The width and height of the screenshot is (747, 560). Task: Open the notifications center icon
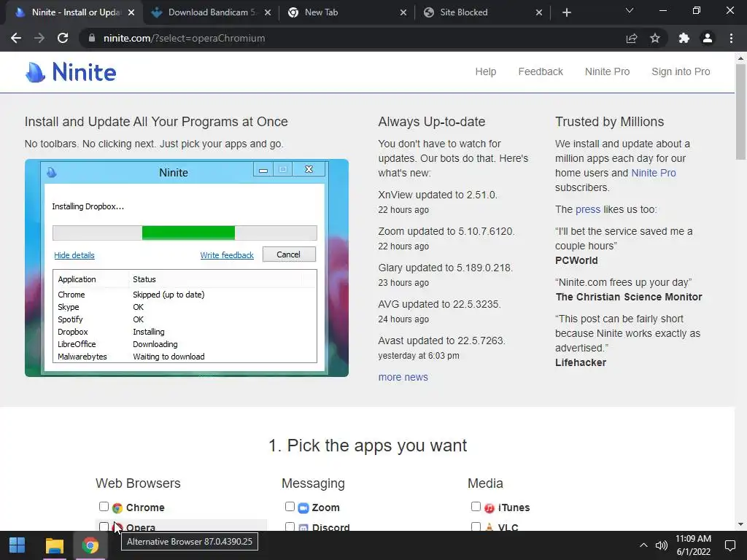coord(729,545)
